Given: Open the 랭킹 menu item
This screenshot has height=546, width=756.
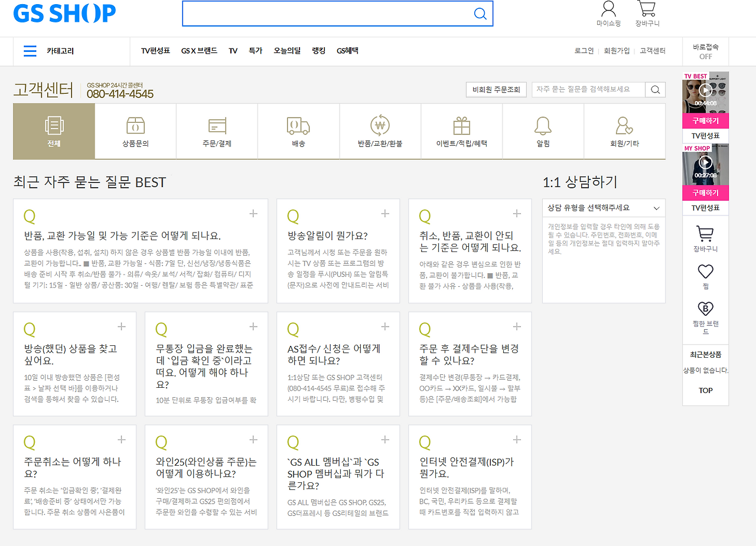Looking at the screenshot, I should [319, 51].
